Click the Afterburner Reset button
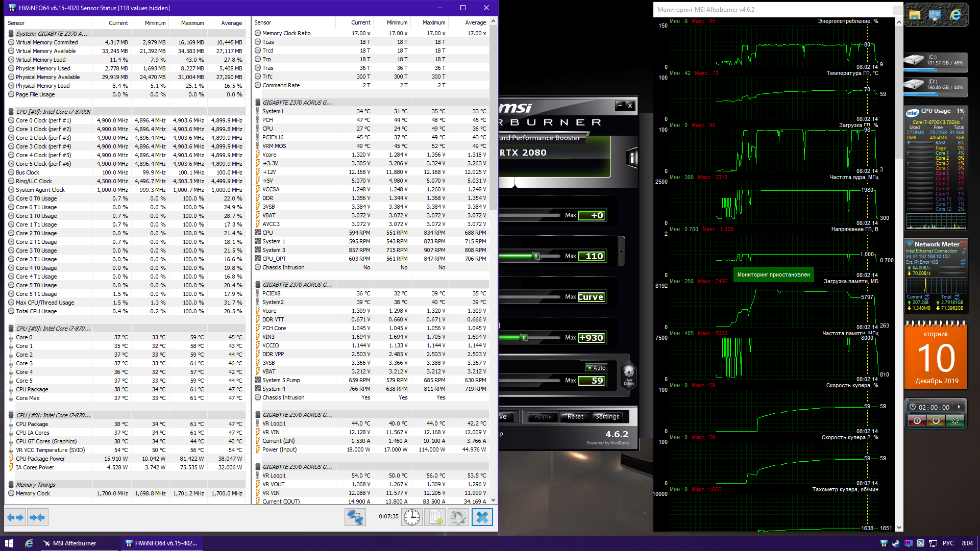The height and width of the screenshot is (551, 980). (x=575, y=417)
